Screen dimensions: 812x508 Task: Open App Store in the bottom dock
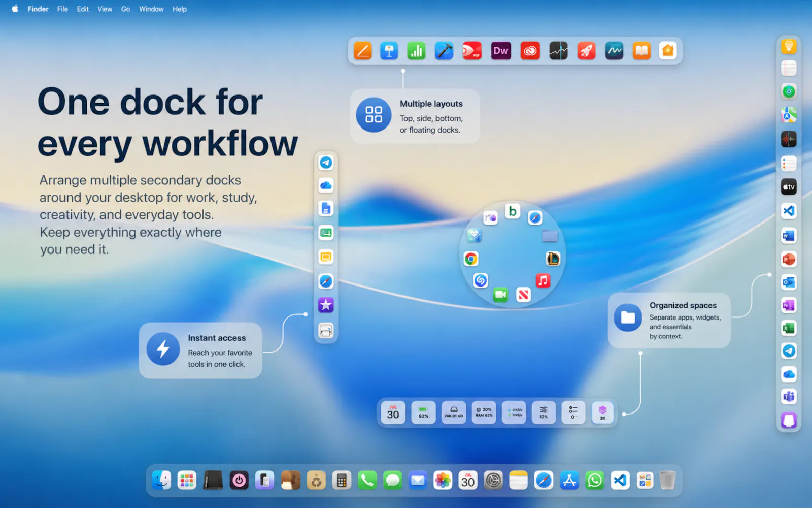coord(569,480)
